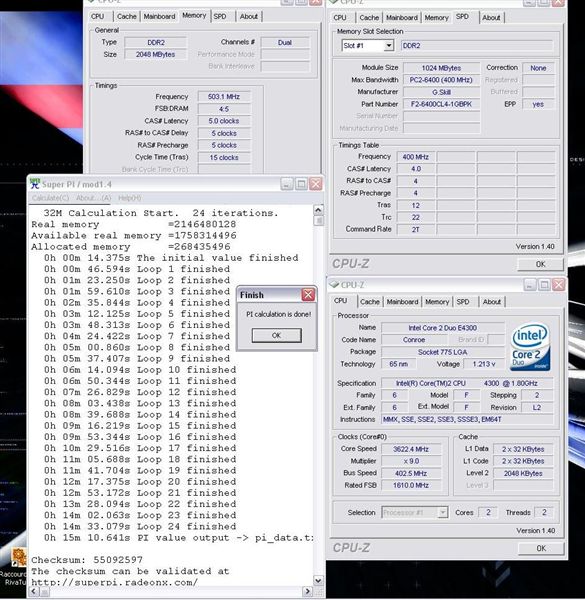Open Memory tab in bottom CPU-Z window

point(437,302)
